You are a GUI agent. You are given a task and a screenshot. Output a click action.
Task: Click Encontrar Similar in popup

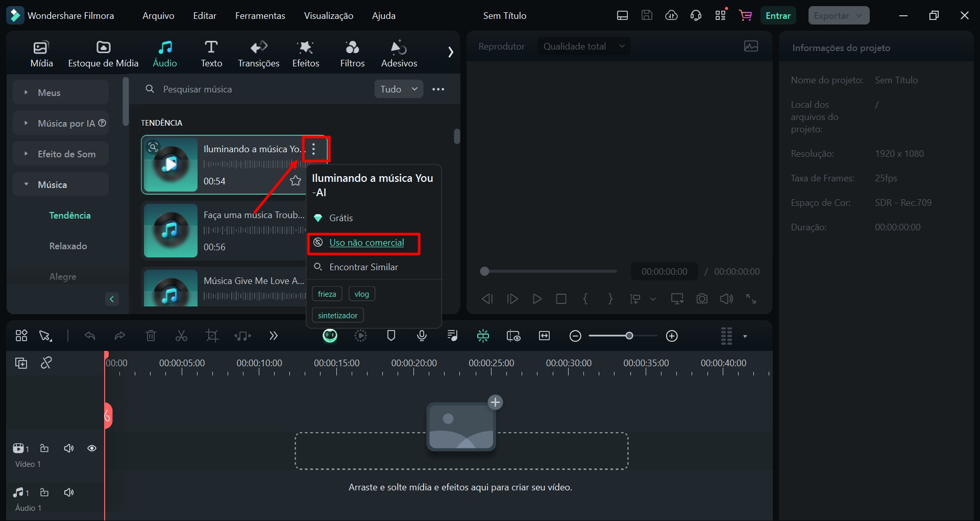(x=363, y=267)
